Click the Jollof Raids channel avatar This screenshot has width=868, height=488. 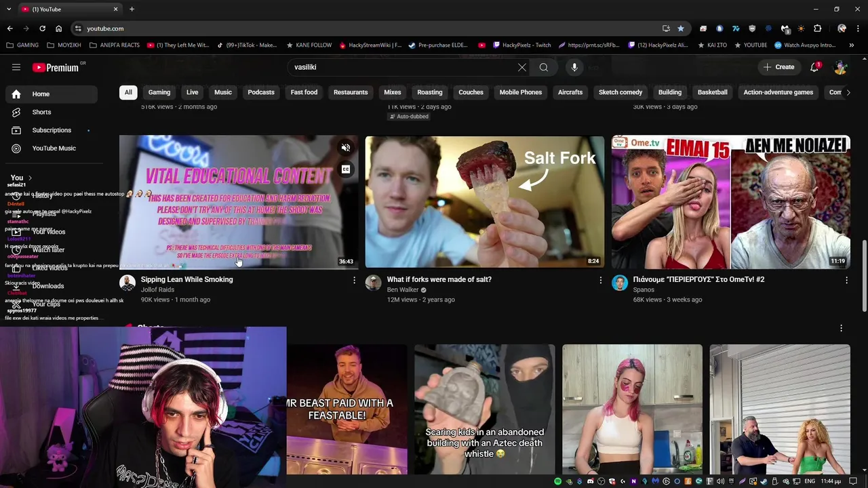(127, 283)
